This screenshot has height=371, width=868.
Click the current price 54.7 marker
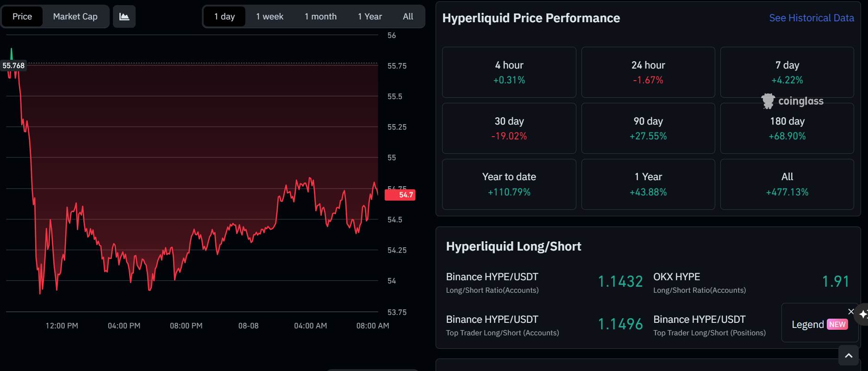(x=400, y=195)
